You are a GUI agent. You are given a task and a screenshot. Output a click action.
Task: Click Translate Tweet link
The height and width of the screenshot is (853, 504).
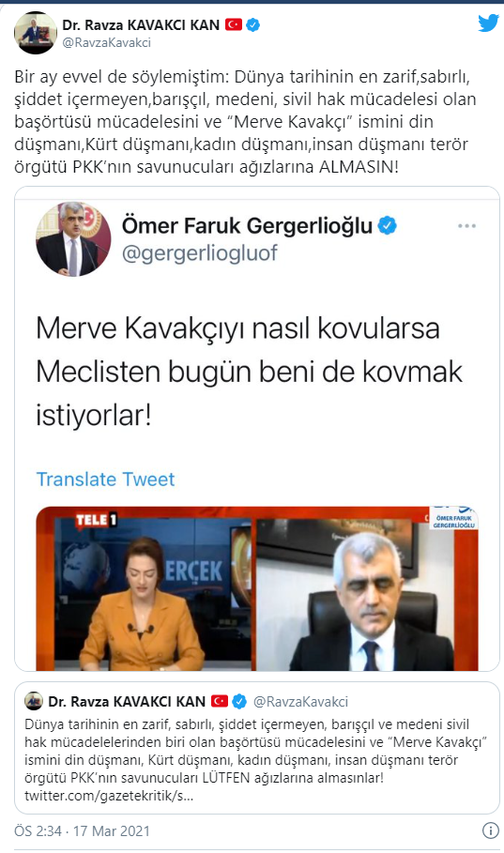[106, 480]
